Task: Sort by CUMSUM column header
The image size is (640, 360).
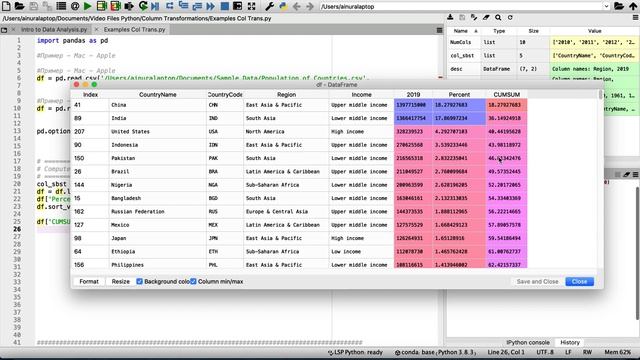Action: point(507,94)
